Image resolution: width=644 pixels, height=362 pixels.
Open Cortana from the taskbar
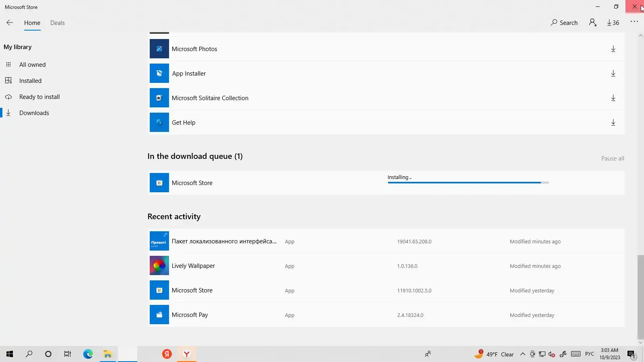[48, 354]
